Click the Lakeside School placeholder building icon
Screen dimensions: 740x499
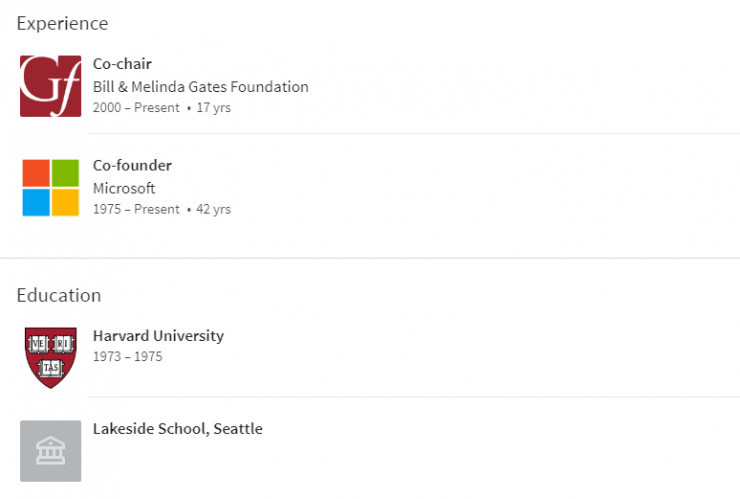[50, 451]
